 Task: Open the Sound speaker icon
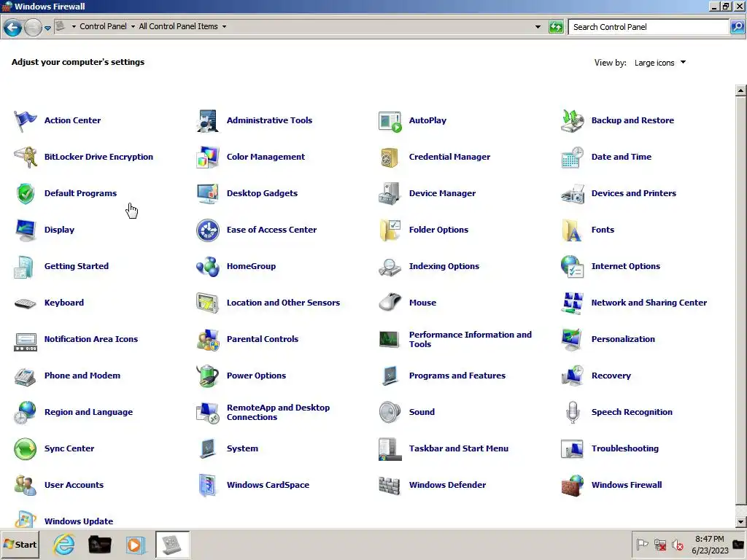(x=390, y=413)
